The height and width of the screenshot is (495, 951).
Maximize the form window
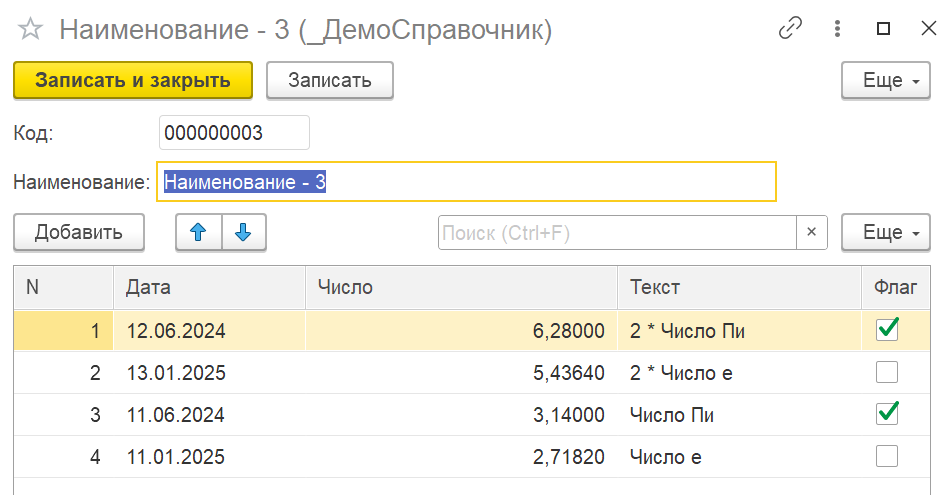(x=883, y=29)
